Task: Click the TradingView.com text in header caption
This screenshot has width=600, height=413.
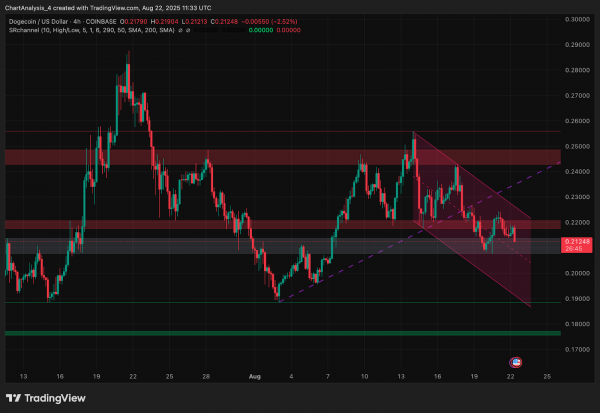Action: (x=114, y=8)
